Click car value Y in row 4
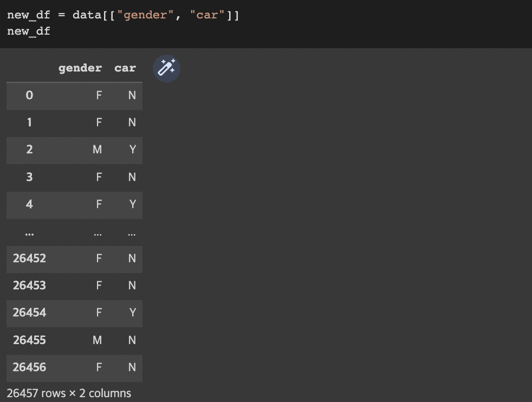 [133, 204]
